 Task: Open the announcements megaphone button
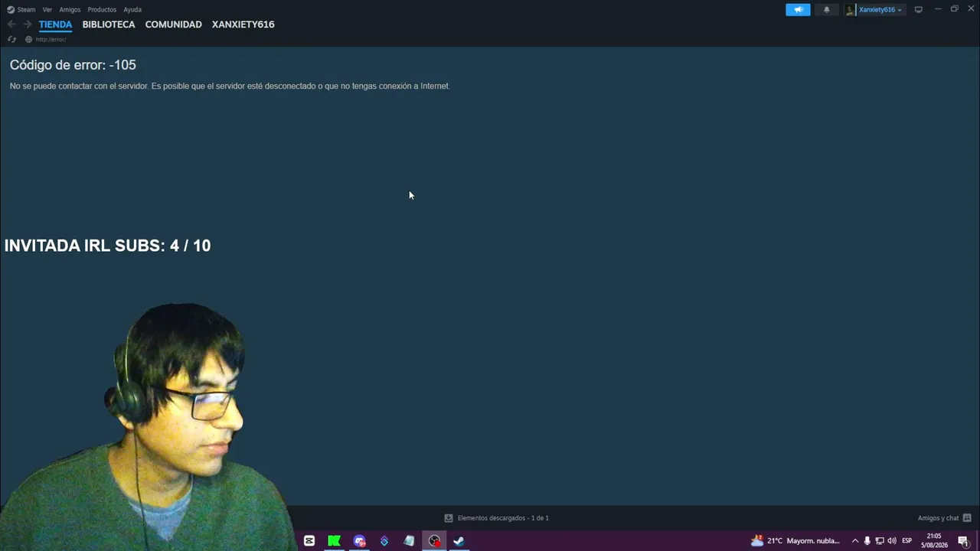click(x=798, y=10)
